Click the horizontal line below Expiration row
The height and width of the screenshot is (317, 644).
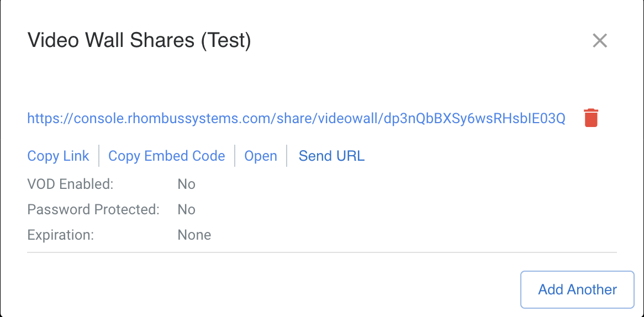(x=322, y=252)
